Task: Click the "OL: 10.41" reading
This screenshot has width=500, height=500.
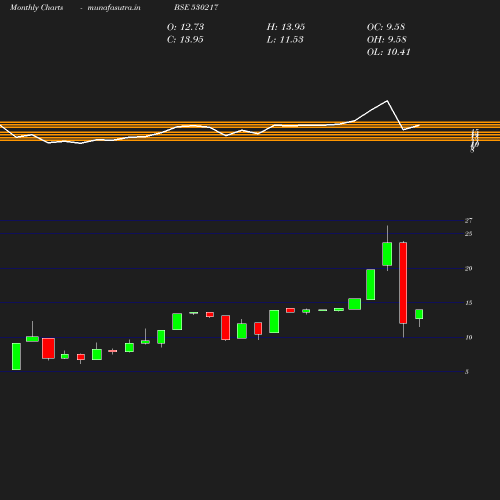Action: [389, 52]
